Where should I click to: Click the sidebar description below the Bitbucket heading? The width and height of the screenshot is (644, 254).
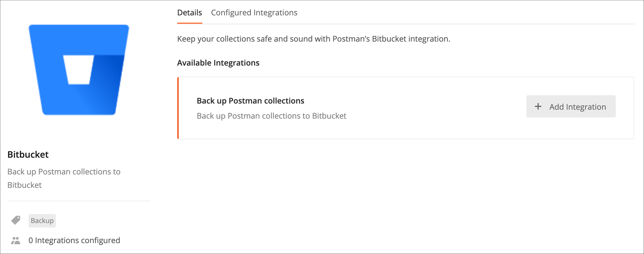[64, 178]
